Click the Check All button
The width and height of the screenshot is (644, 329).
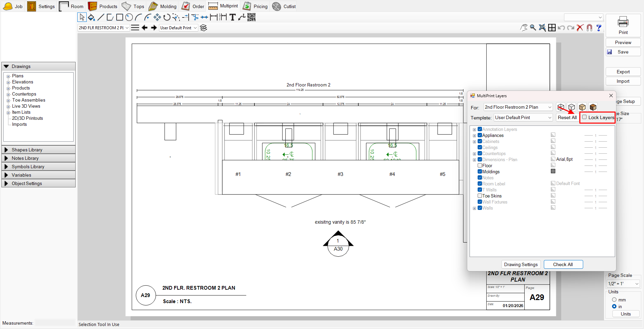coord(563,264)
